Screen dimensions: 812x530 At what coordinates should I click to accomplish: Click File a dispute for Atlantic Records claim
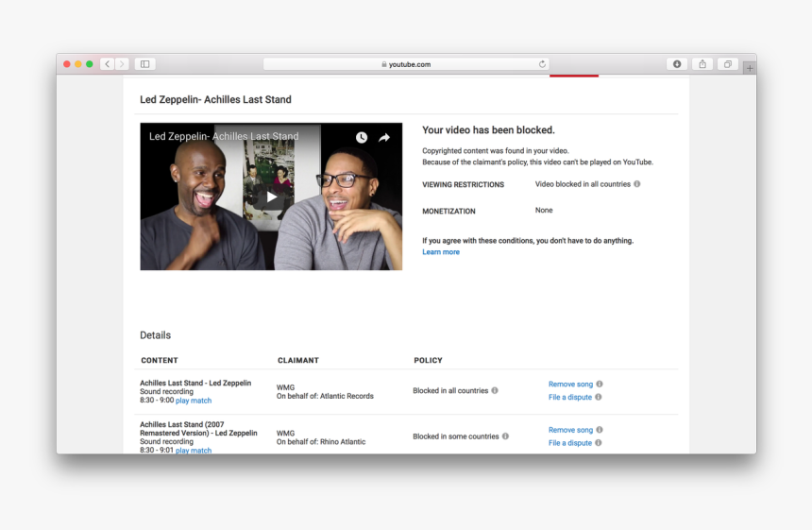tap(570, 397)
